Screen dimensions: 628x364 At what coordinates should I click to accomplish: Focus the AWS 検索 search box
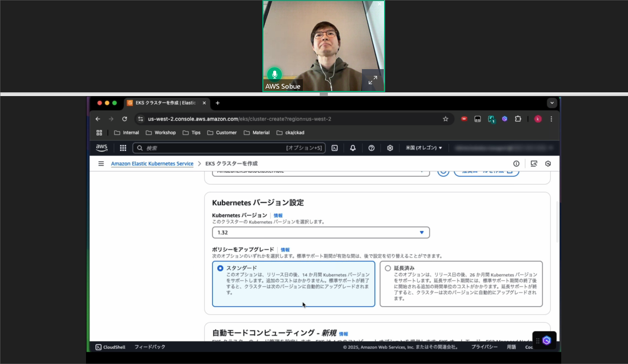coord(229,148)
